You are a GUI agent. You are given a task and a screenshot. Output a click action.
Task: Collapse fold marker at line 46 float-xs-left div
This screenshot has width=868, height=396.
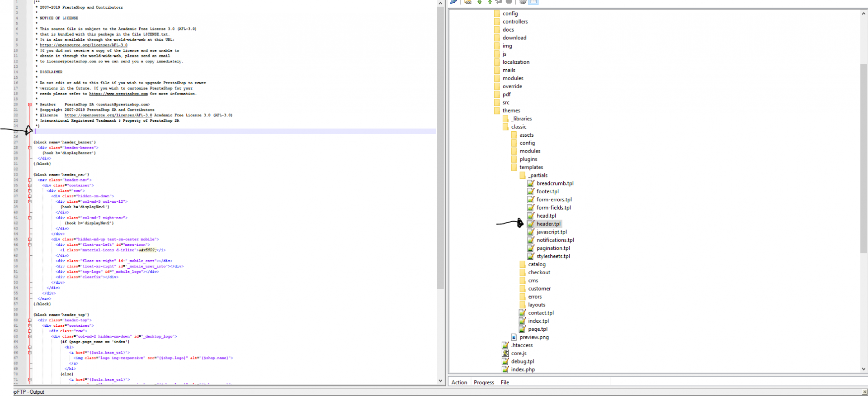[30, 244]
